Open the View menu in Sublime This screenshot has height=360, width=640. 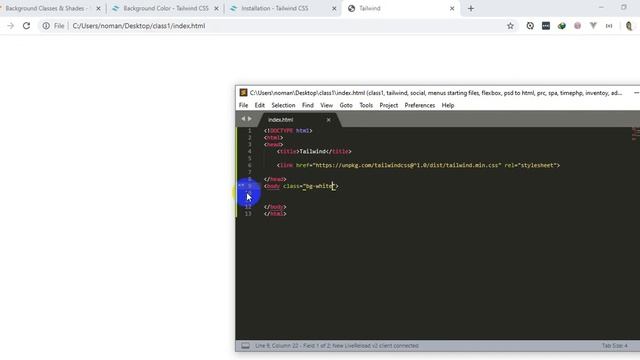[x=327, y=105]
